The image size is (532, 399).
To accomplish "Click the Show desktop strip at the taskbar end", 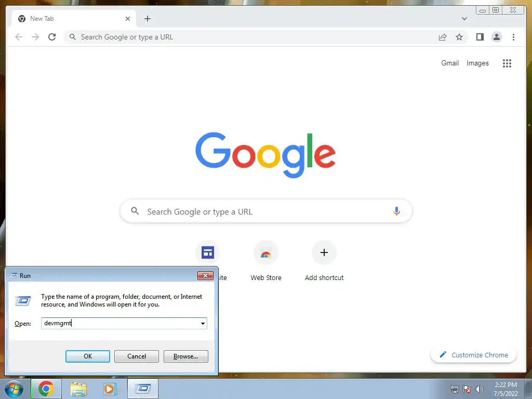I will pos(528,389).
